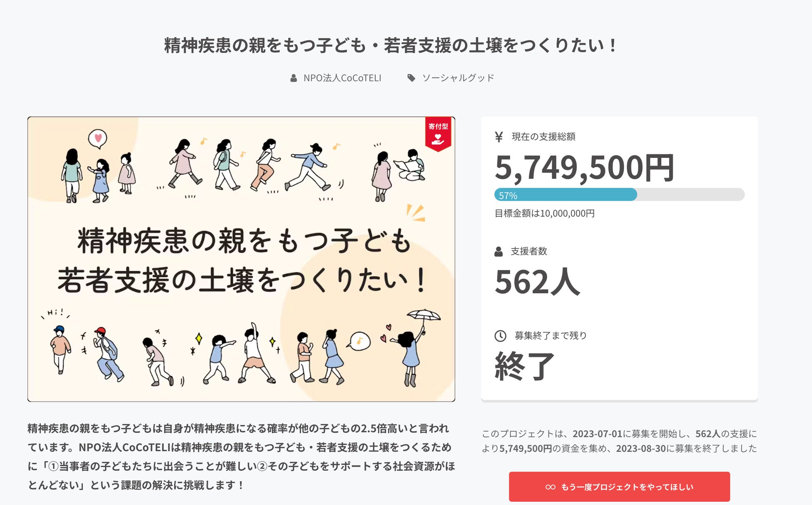Click the page title heading at top
Viewport: 812px width, 505px height.
(390, 45)
